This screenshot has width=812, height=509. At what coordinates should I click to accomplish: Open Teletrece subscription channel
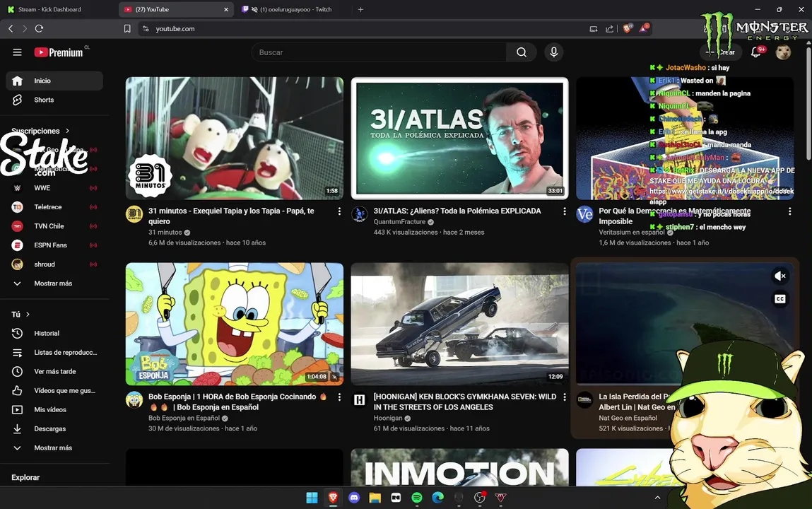pyautogui.click(x=54, y=207)
